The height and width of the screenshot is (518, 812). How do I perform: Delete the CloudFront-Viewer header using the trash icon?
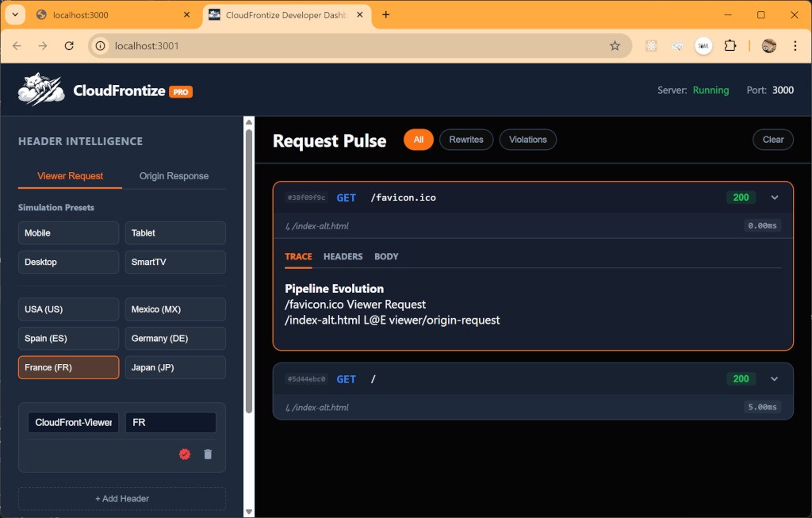pyautogui.click(x=208, y=454)
